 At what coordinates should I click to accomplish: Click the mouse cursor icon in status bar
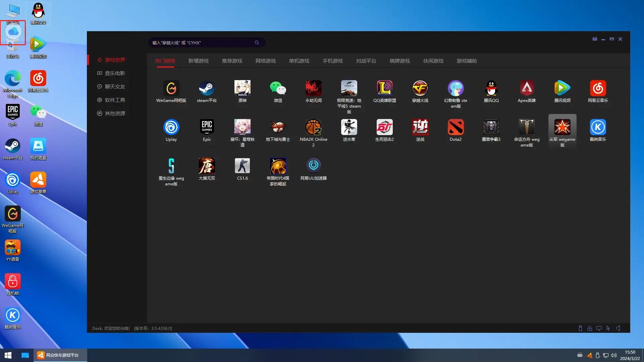(608, 328)
